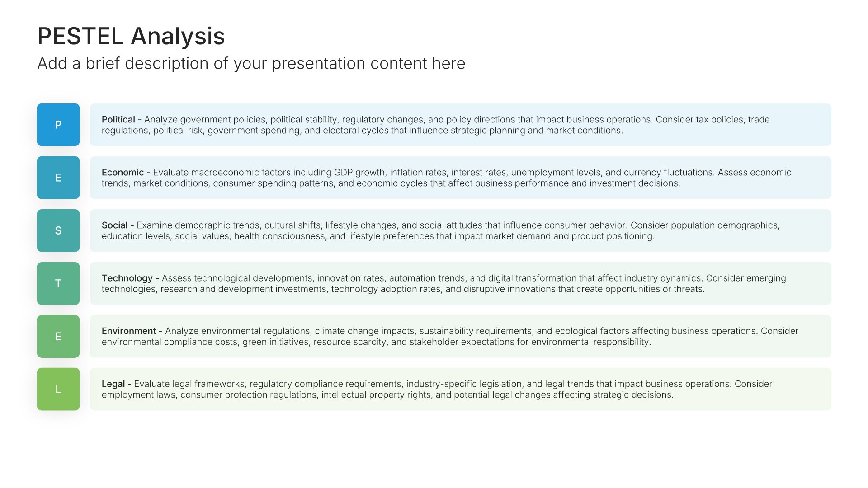
Task: Click the E tile beside Environment
Action: click(x=58, y=336)
